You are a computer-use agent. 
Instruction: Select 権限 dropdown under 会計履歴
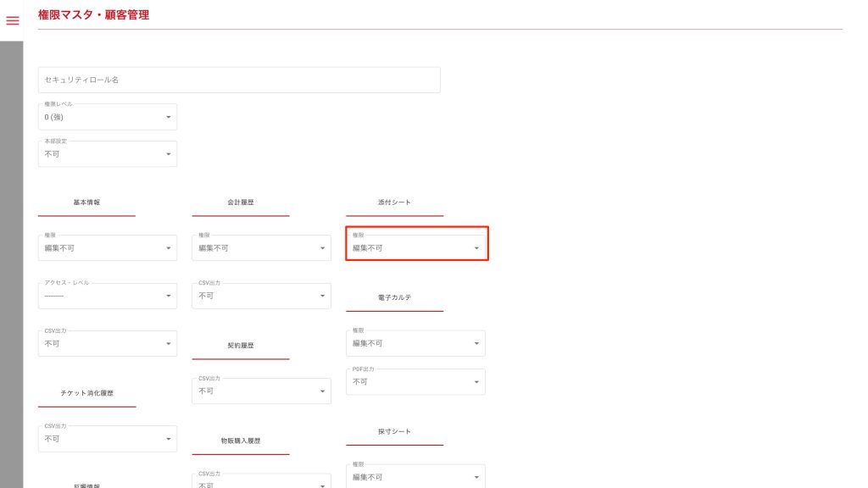click(x=261, y=248)
